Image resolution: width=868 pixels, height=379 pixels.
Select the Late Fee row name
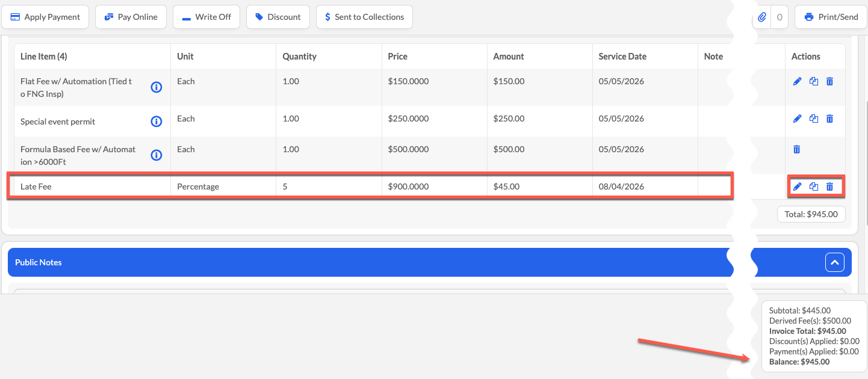click(x=36, y=186)
